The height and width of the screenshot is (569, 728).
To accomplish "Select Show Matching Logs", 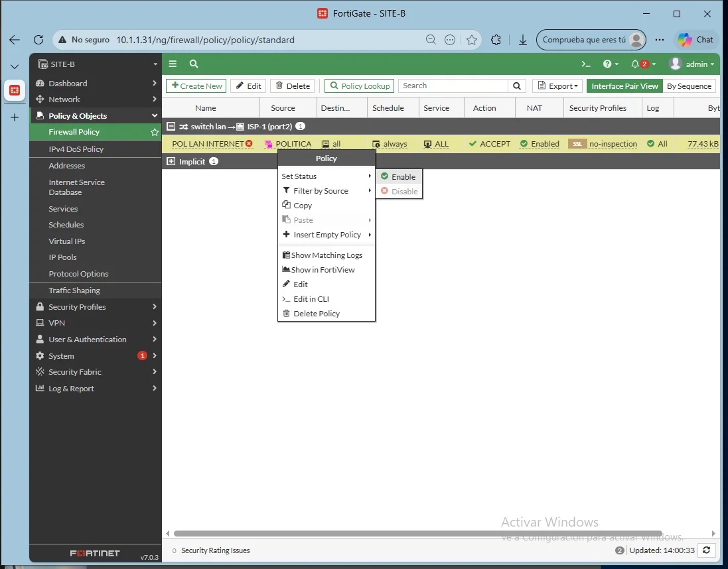I will pyautogui.click(x=327, y=255).
